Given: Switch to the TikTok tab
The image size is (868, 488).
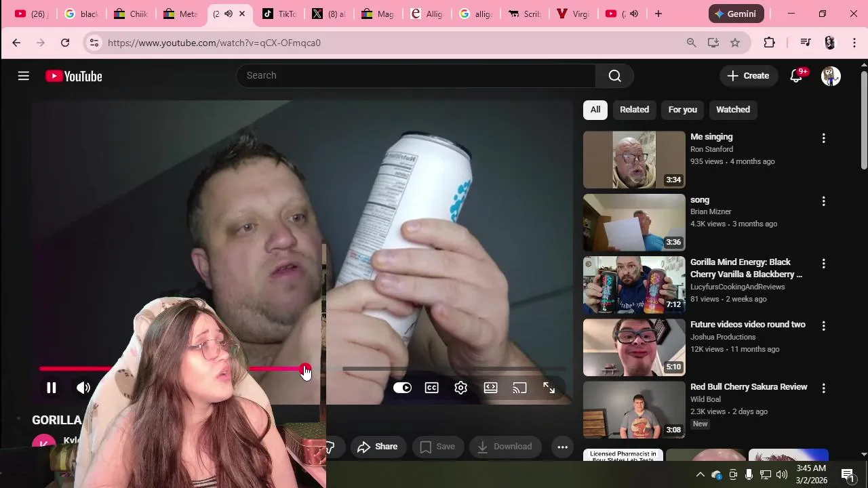Looking at the screenshot, I should click(x=279, y=14).
